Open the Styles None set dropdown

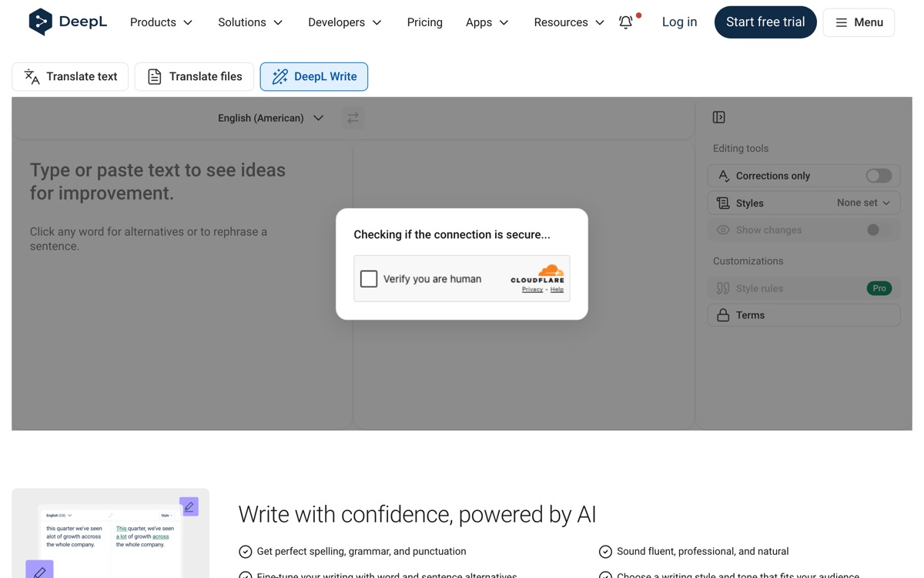pos(804,203)
